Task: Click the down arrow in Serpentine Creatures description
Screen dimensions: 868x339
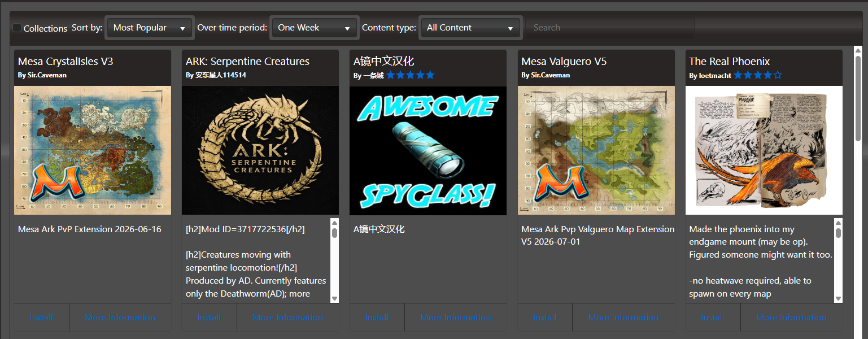Action: point(334,298)
